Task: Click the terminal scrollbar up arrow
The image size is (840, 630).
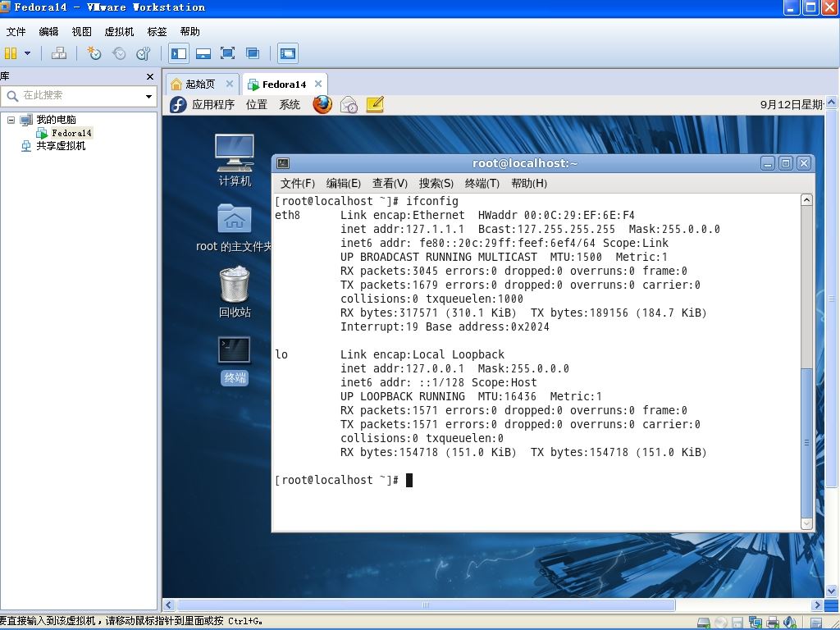Action: [x=806, y=200]
